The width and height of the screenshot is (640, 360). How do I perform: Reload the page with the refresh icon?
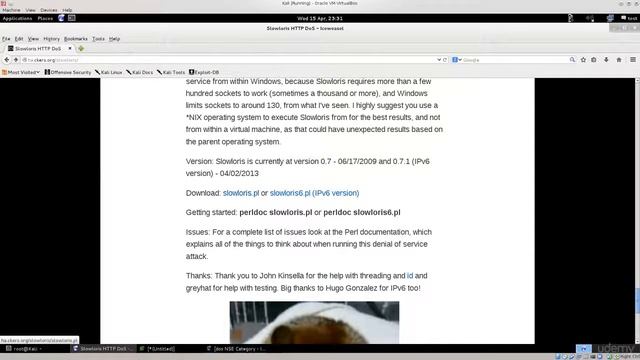point(445,60)
